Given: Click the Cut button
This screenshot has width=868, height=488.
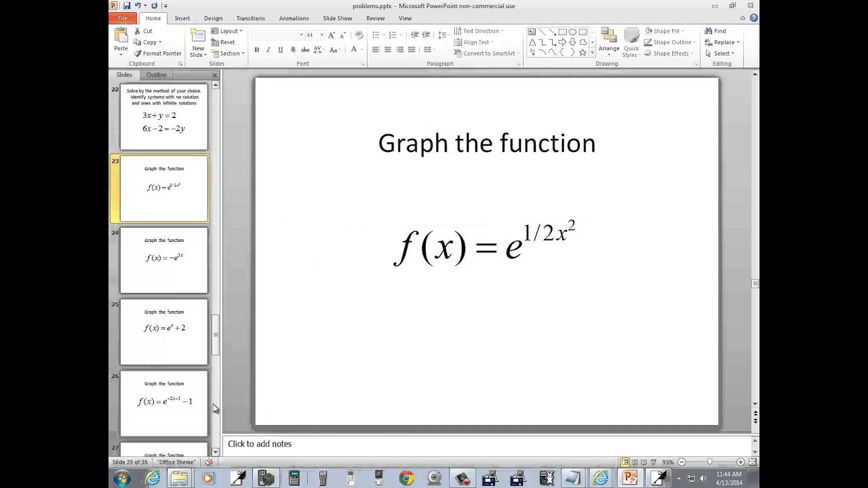Looking at the screenshot, I should point(143,31).
